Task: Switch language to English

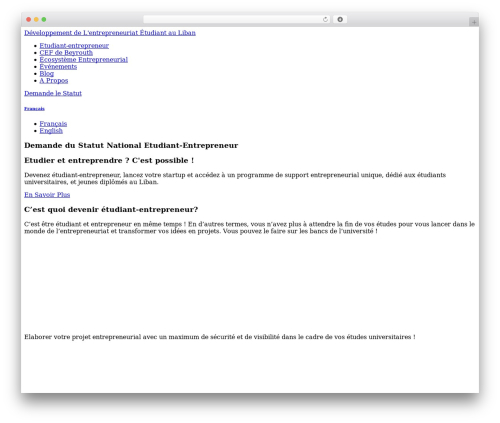Action: point(51,131)
